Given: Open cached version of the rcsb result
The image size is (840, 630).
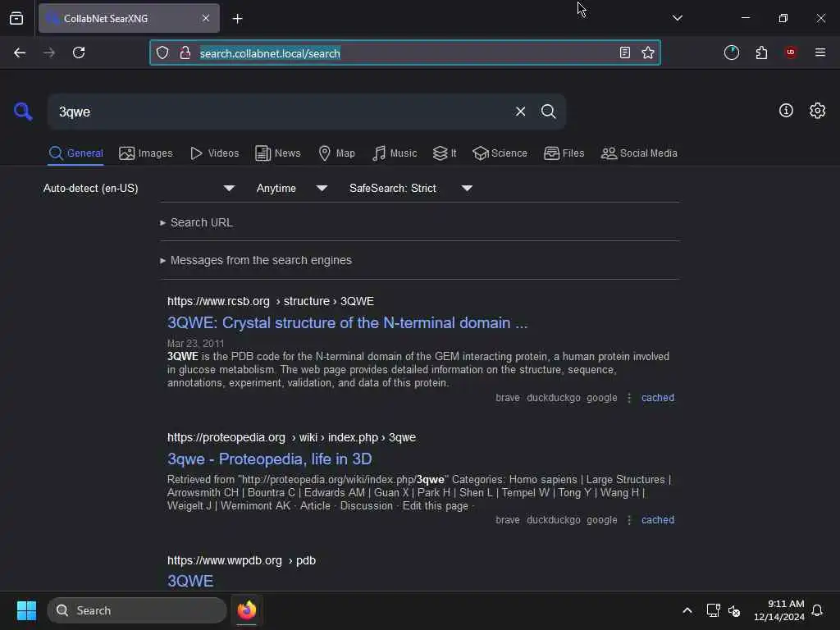Looking at the screenshot, I should click(x=657, y=398).
